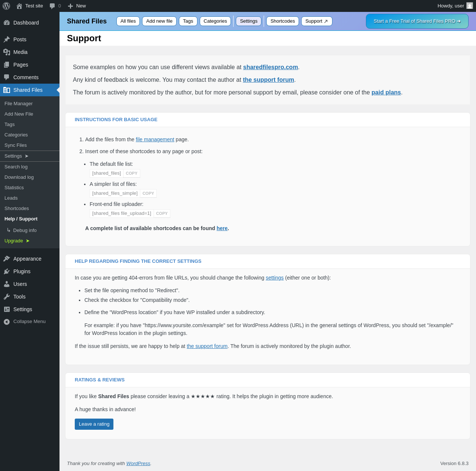The width and height of the screenshot is (476, 471).
Task: Open Add New File submenu item
Action: point(30,114)
